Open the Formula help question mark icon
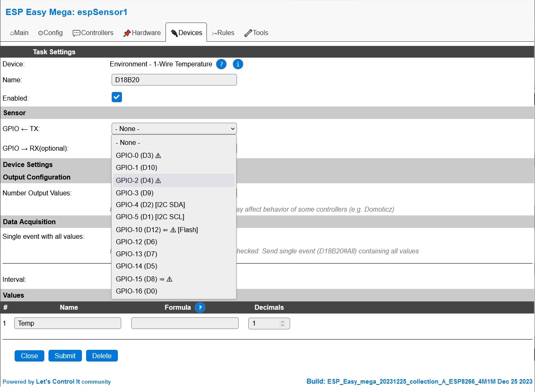Image resolution: width=535 pixels, height=392 pixels. point(200,308)
